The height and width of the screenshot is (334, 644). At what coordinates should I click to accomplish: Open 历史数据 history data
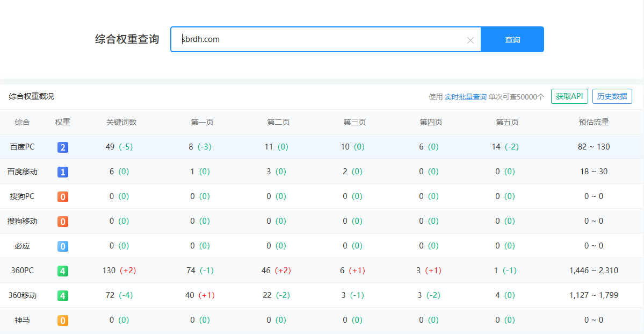pos(612,96)
